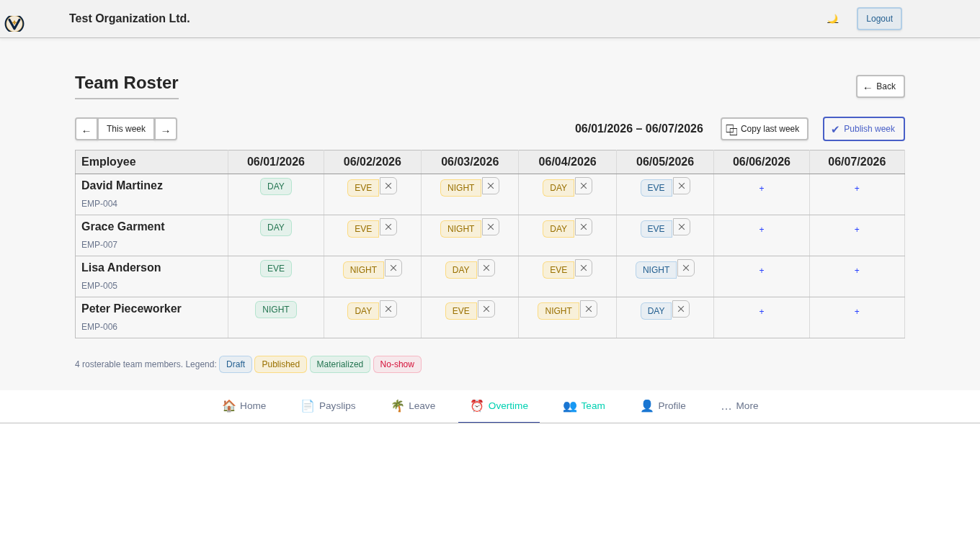This screenshot has width=980, height=553.
Task: Click employee ID EMP-006
Action: coord(99,327)
